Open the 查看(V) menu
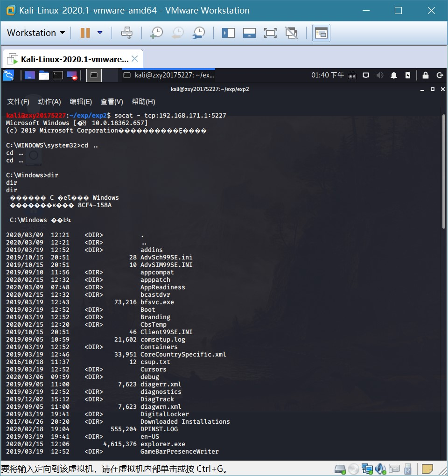Viewport: 448px width, 476px height. tap(112, 102)
